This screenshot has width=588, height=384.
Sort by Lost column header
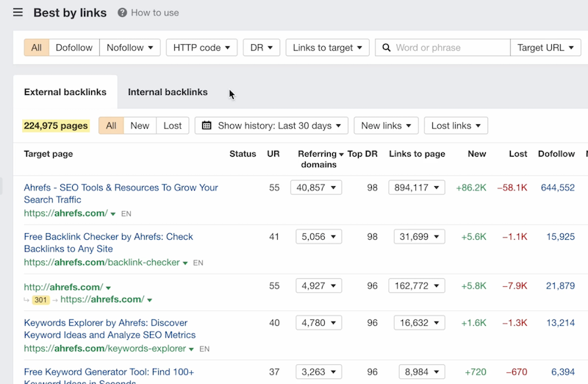pyautogui.click(x=518, y=154)
